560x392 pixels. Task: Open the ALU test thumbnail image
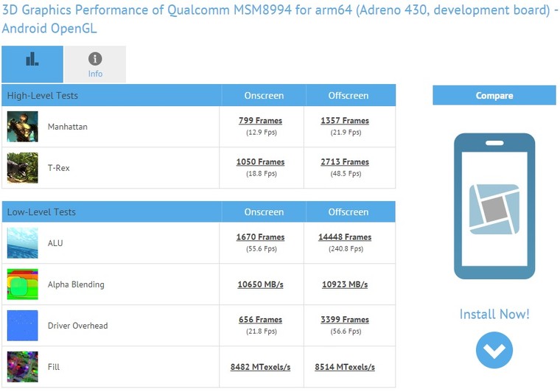click(x=23, y=243)
